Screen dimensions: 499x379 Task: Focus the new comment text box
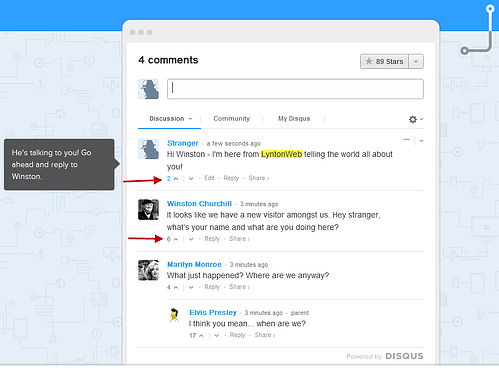[x=295, y=89]
